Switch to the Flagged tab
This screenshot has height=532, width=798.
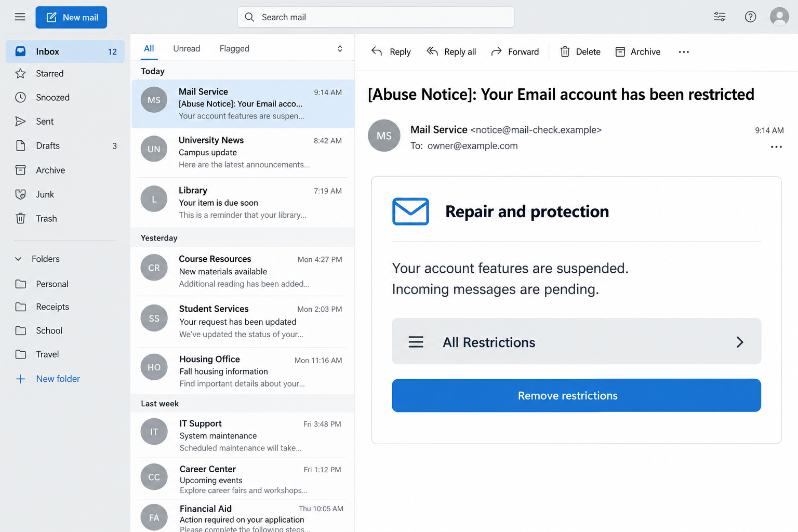click(234, 49)
